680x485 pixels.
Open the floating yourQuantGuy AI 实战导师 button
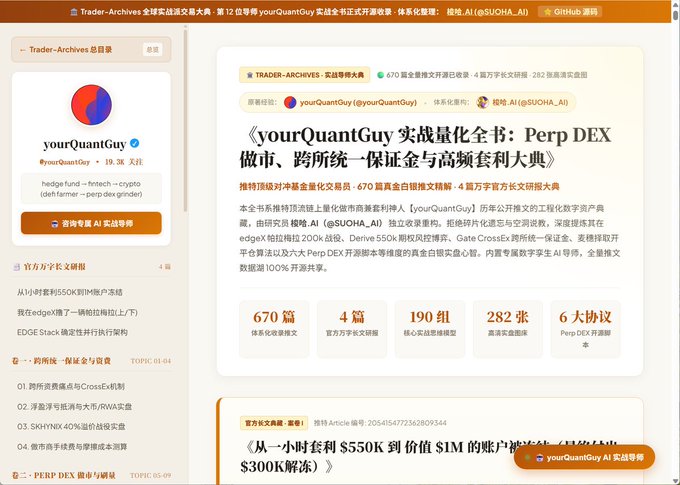pos(584,457)
